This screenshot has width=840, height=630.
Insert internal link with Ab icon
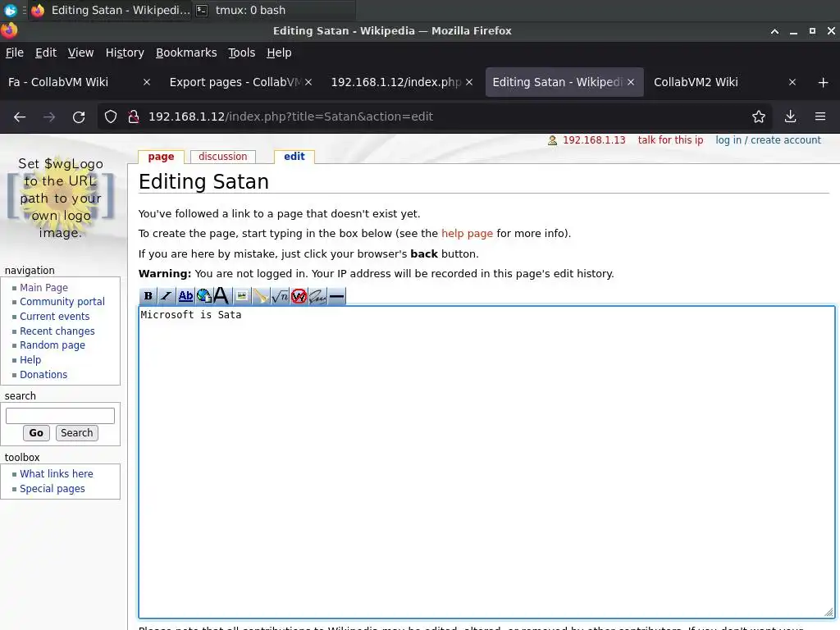pyautogui.click(x=185, y=295)
